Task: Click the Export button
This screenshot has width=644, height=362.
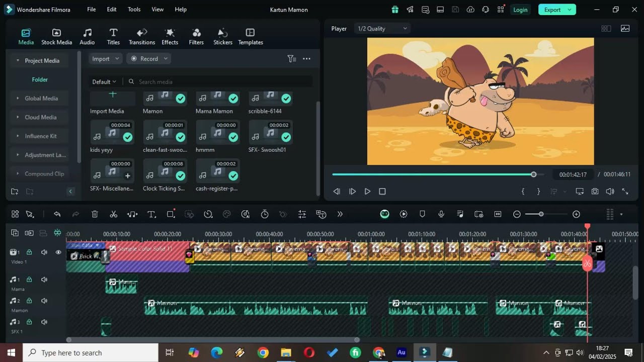Action: point(552,10)
